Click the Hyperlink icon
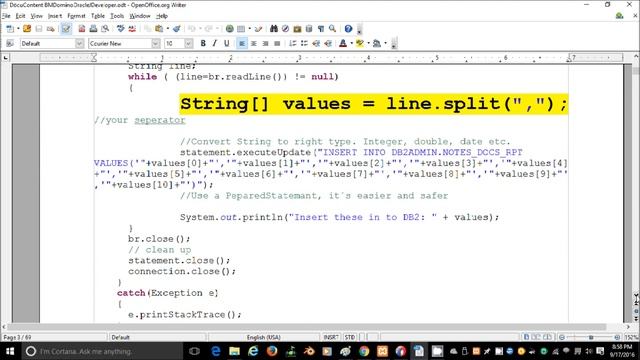Viewport: 640px width, 360px height. pyautogui.click(x=229, y=29)
